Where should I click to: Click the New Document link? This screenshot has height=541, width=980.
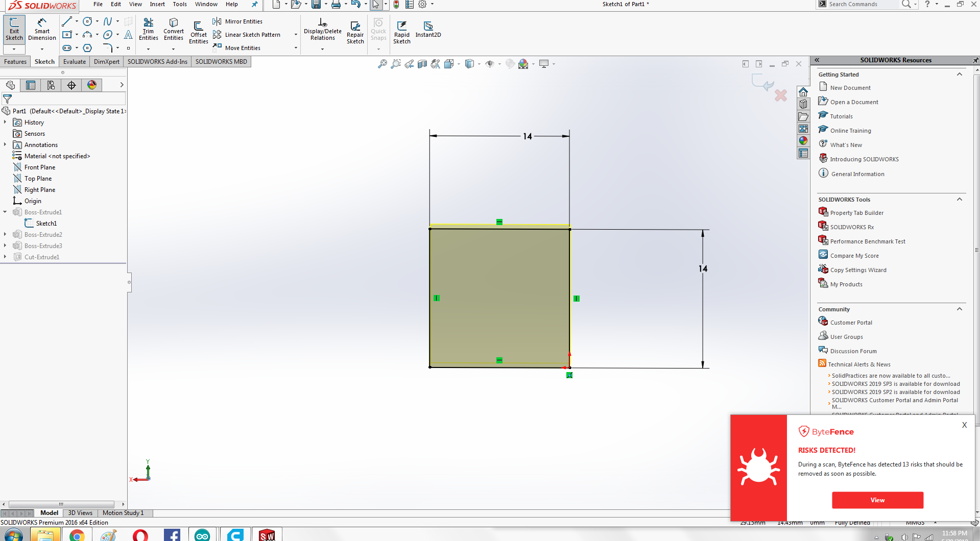tap(850, 88)
